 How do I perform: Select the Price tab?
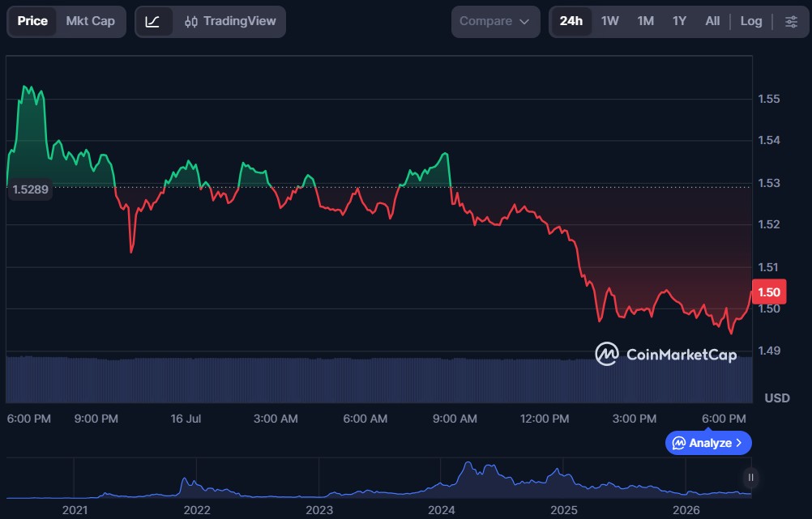[32, 21]
